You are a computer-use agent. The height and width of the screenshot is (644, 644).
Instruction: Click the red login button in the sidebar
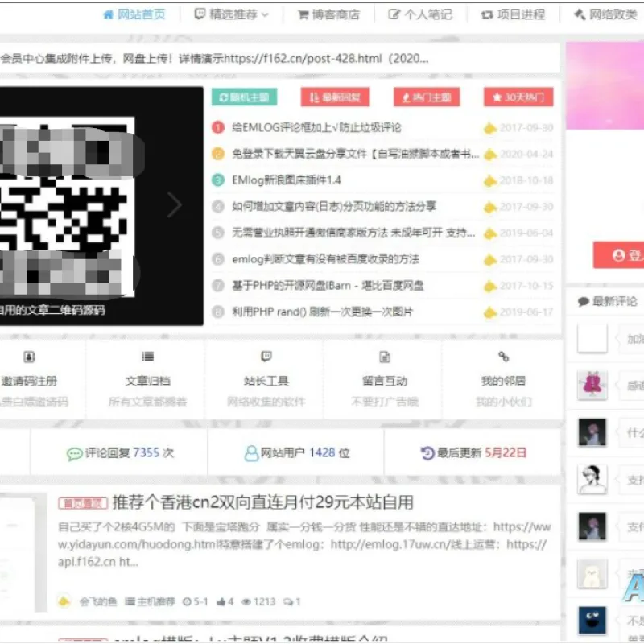[618, 255]
